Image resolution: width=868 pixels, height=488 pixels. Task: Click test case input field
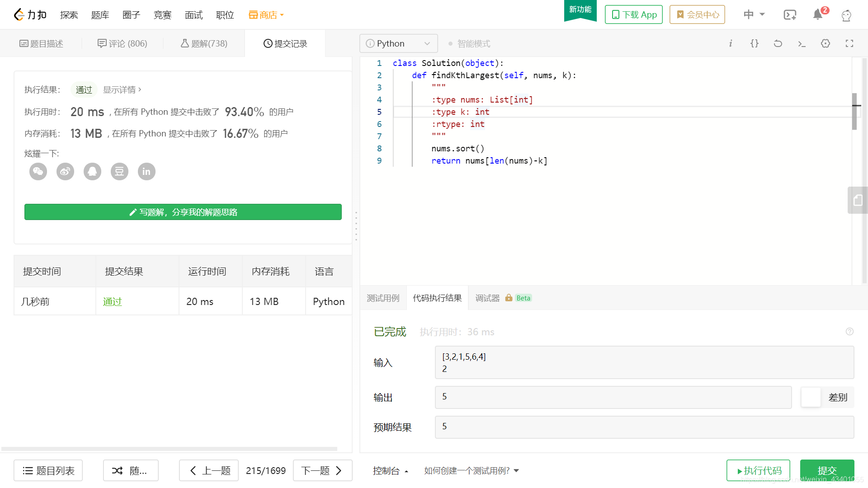(644, 362)
